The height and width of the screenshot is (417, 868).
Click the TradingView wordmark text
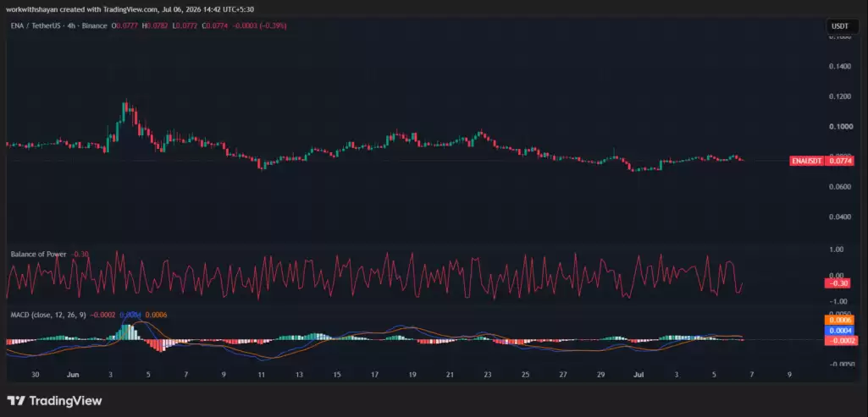(x=65, y=401)
